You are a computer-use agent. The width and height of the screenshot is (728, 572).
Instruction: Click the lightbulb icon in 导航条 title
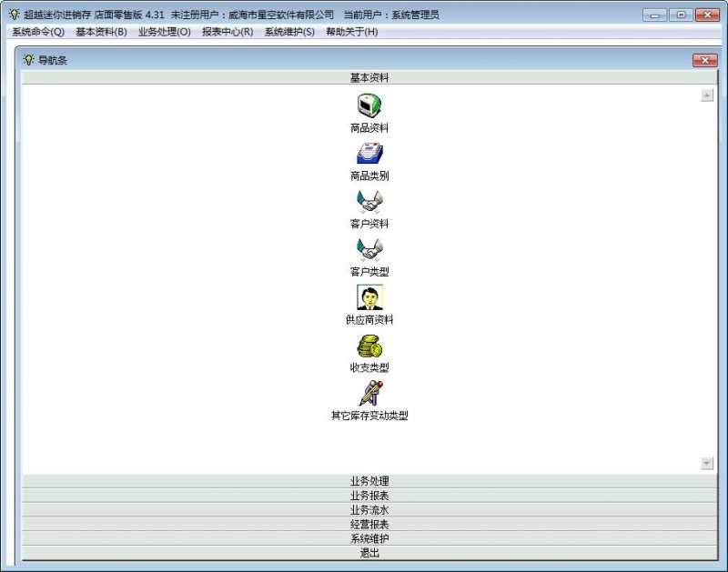click(28, 60)
